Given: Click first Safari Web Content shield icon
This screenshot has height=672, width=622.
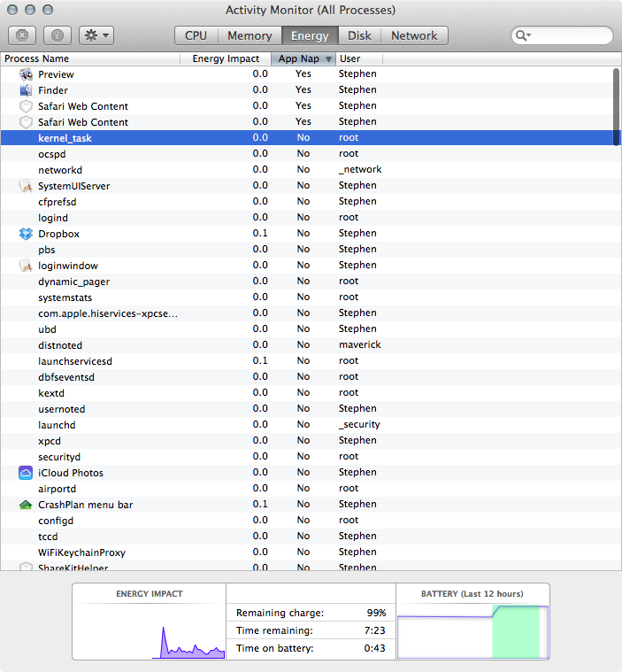Looking at the screenshot, I should pyautogui.click(x=27, y=106).
